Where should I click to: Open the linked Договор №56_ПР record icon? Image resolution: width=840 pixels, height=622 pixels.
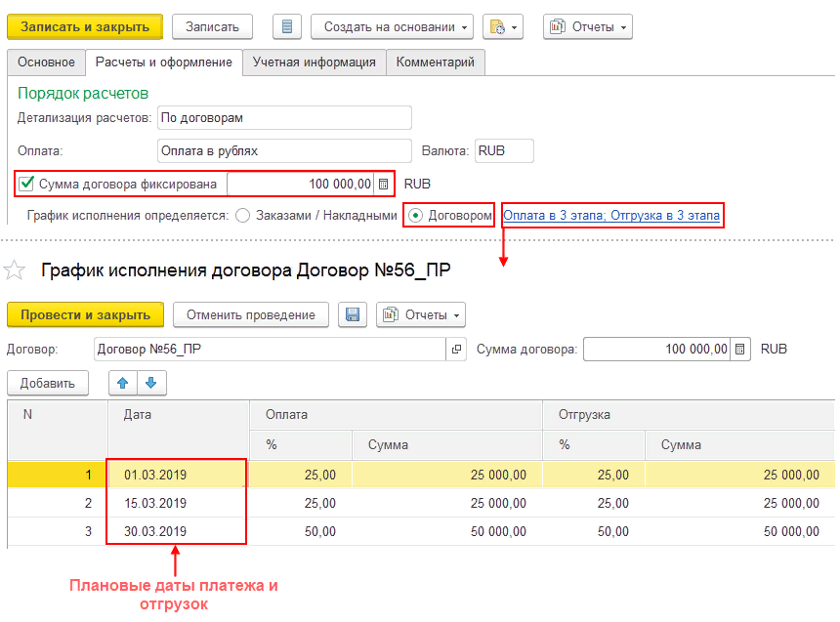[x=456, y=349]
